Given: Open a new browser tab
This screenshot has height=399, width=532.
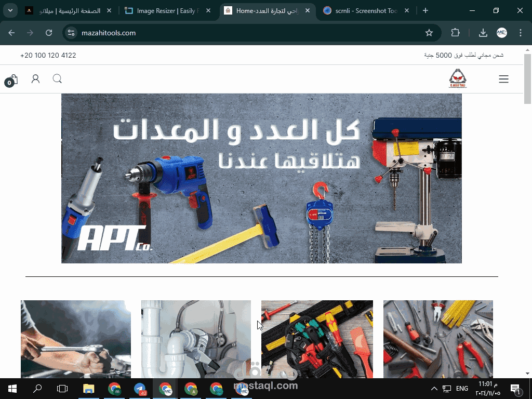Looking at the screenshot, I should tap(425, 10).
